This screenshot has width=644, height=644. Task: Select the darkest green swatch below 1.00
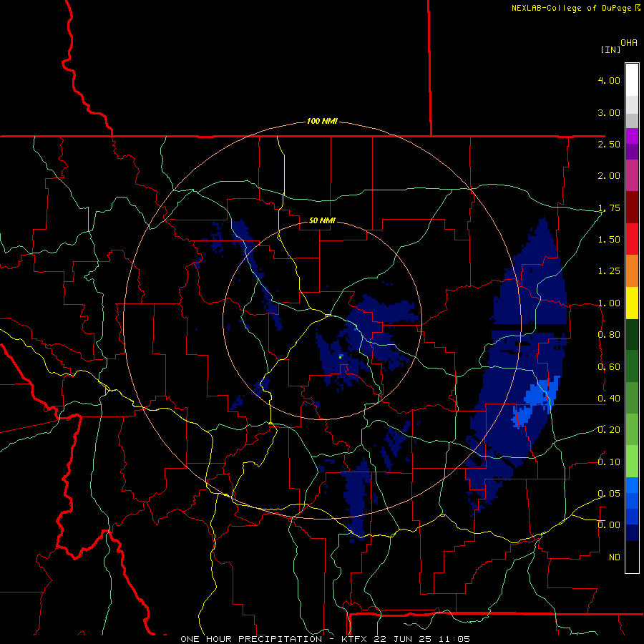[632, 334]
